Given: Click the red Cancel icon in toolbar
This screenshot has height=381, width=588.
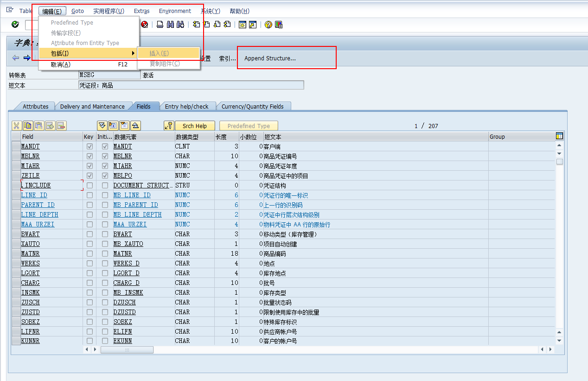Looking at the screenshot, I should pos(145,25).
